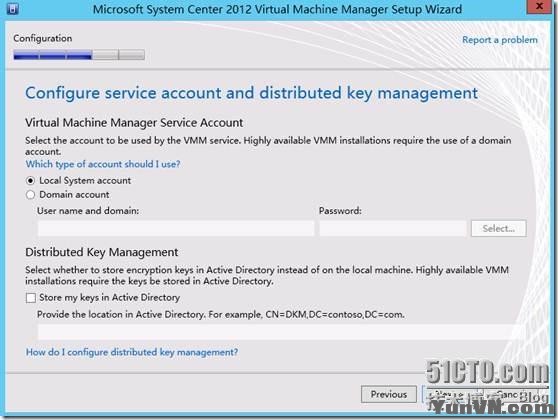Click the setup wizard icon in title bar
558x420 pixels.
tap(12, 9)
